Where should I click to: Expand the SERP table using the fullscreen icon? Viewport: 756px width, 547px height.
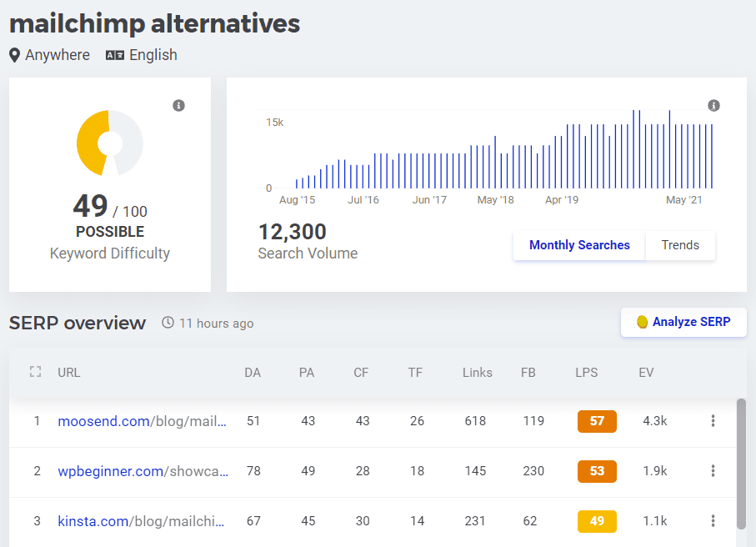click(35, 372)
